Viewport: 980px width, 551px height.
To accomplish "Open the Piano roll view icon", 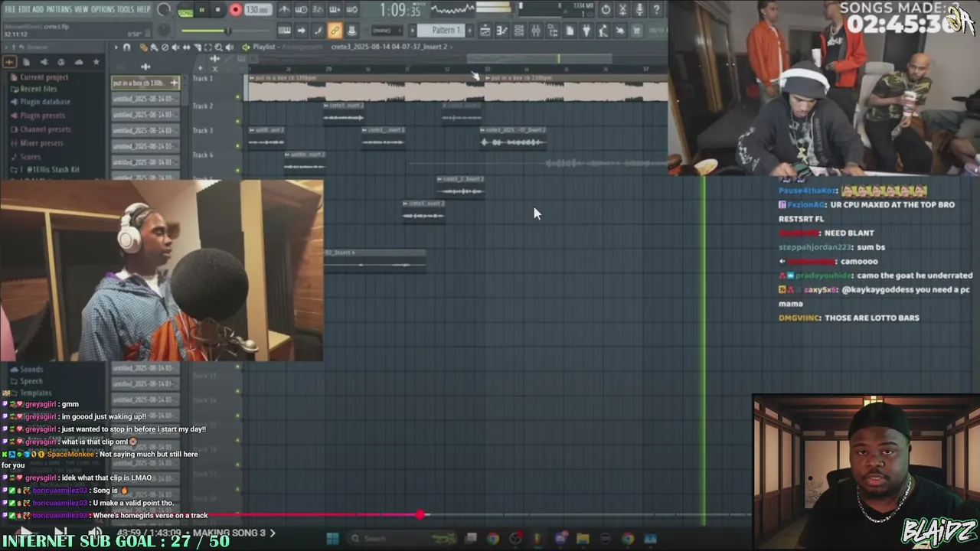I will [502, 31].
